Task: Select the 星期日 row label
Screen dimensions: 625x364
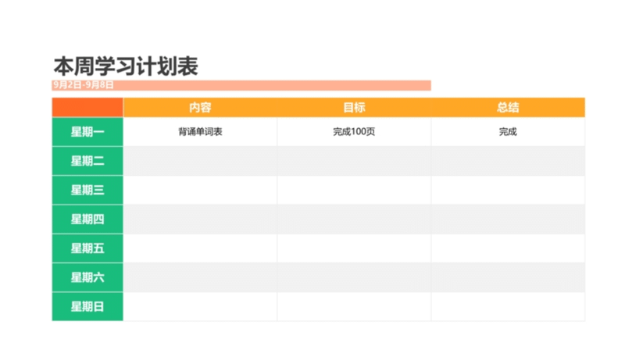Action: [x=87, y=307]
